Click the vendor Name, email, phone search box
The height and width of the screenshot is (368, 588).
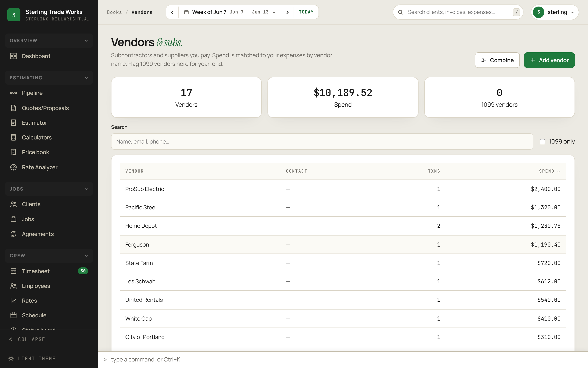pyautogui.click(x=322, y=141)
